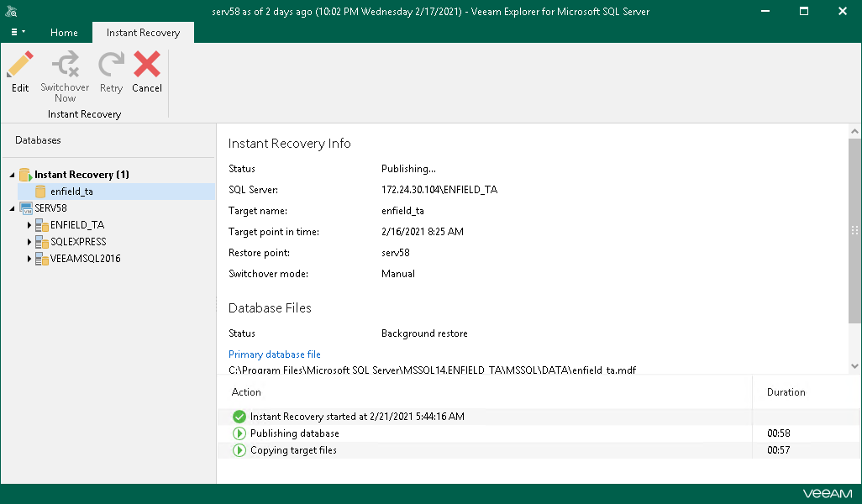The image size is (862, 504).
Task: Click the Copying target files progress icon
Action: [239, 450]
